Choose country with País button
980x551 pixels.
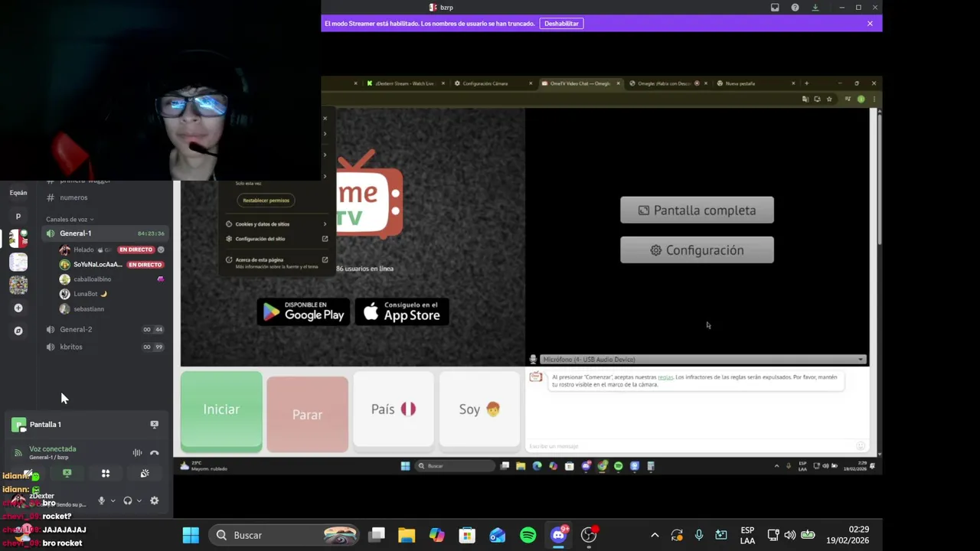[x=393, y=409]
